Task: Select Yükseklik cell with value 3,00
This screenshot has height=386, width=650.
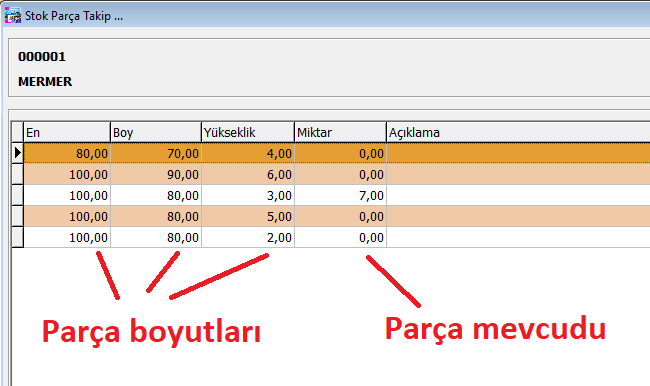Action: tap(248, 195)
